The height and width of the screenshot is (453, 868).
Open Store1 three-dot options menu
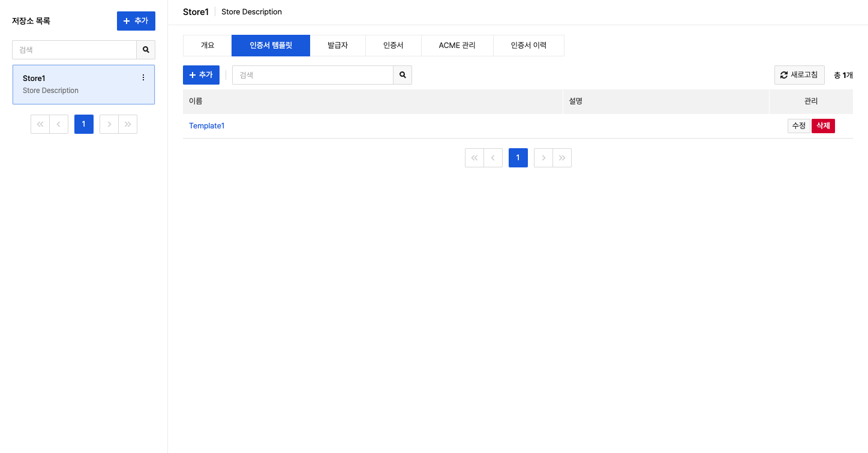coord(143,78)
